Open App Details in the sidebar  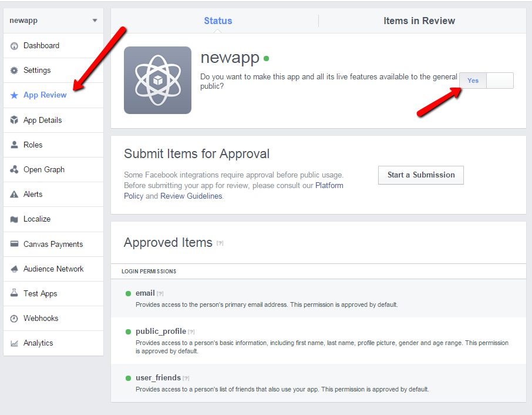(x=53, y=121)
